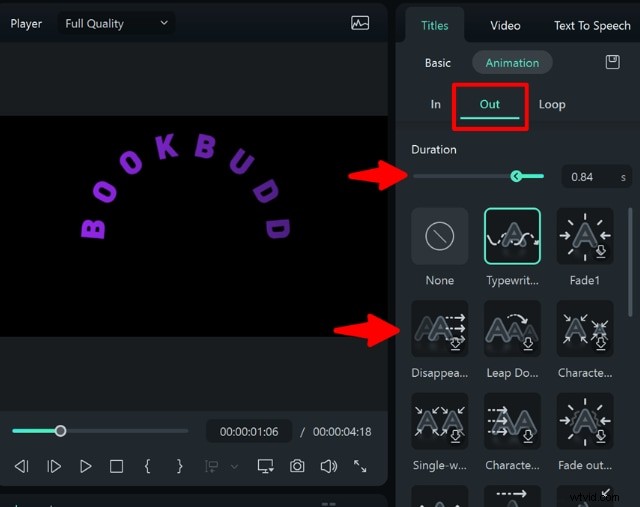Click the Stop square button
This screenshot has width=640, height=507.
click(116, 466)
